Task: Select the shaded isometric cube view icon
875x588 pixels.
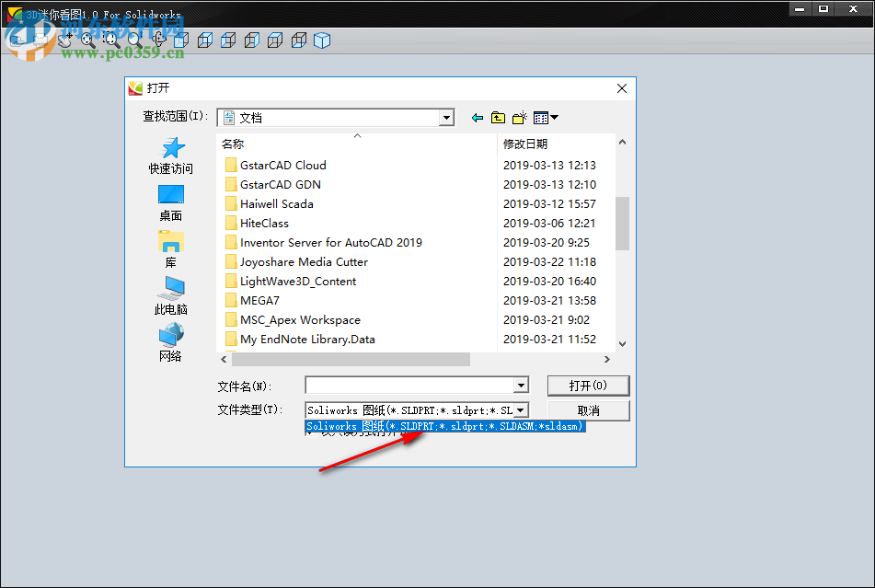Action: pyautogui.click(x=322, y=40)
